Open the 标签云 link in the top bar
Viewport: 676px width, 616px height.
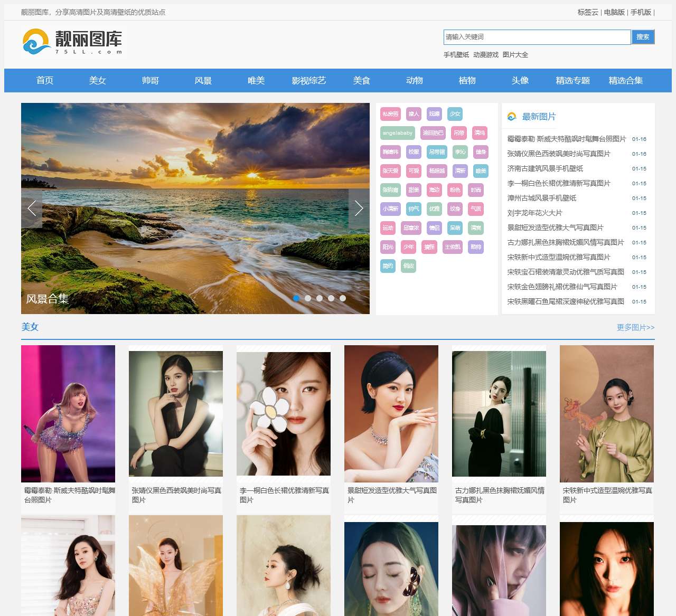[x=588, y=12]
